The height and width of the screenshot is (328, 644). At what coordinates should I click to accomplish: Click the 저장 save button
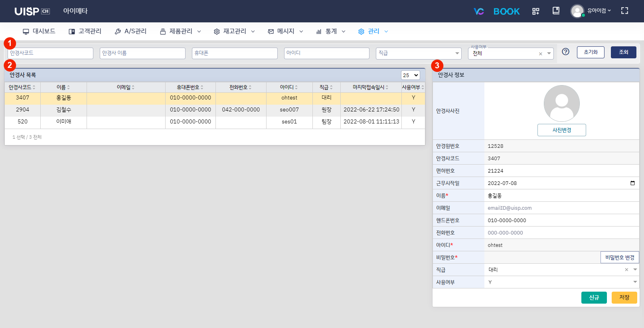pyautogui.click(x=624, y=298)
